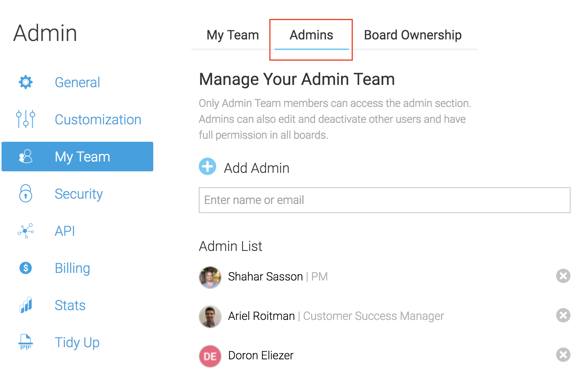Switch to the My Team tab
The height and width of the screenshot is (376, 588).
[233, 35]
